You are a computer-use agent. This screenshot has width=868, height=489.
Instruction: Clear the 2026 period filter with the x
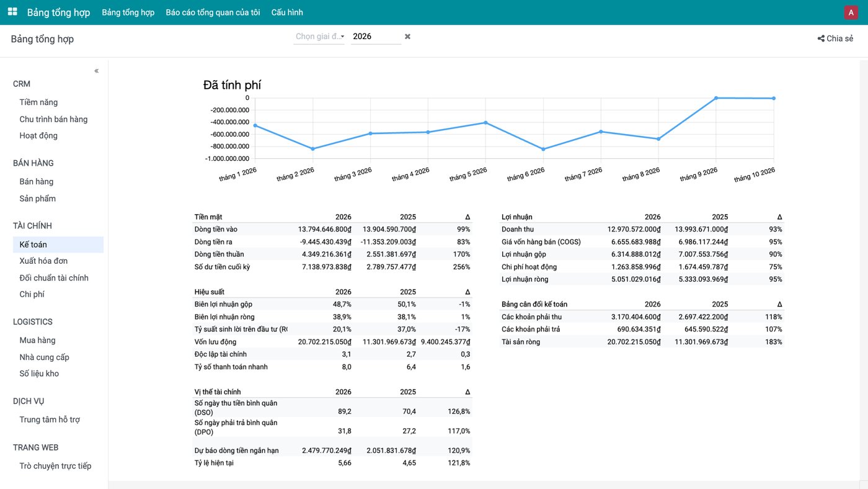407,37
